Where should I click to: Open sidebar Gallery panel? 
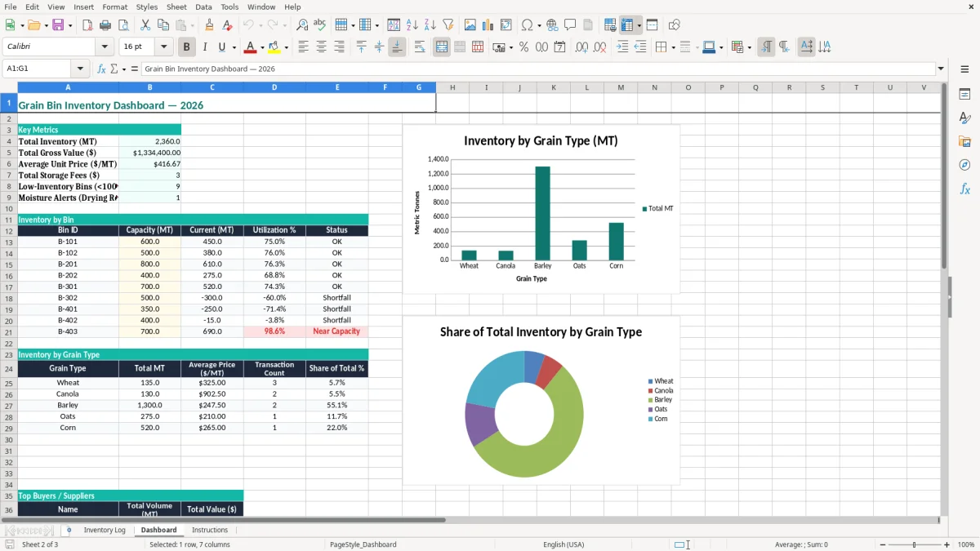(x=964, y=142)
